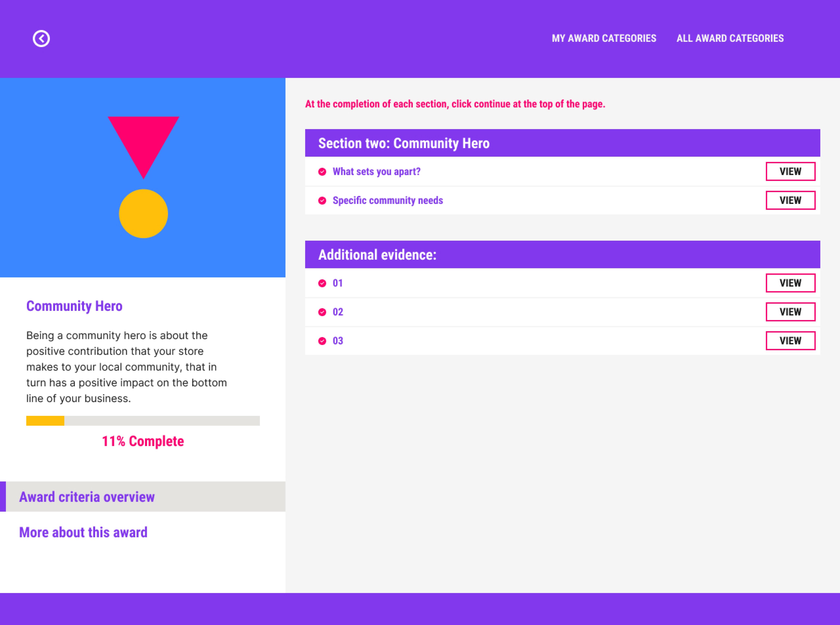View additional evidence 01
The image size is (840, 625).
click(790, 283)
